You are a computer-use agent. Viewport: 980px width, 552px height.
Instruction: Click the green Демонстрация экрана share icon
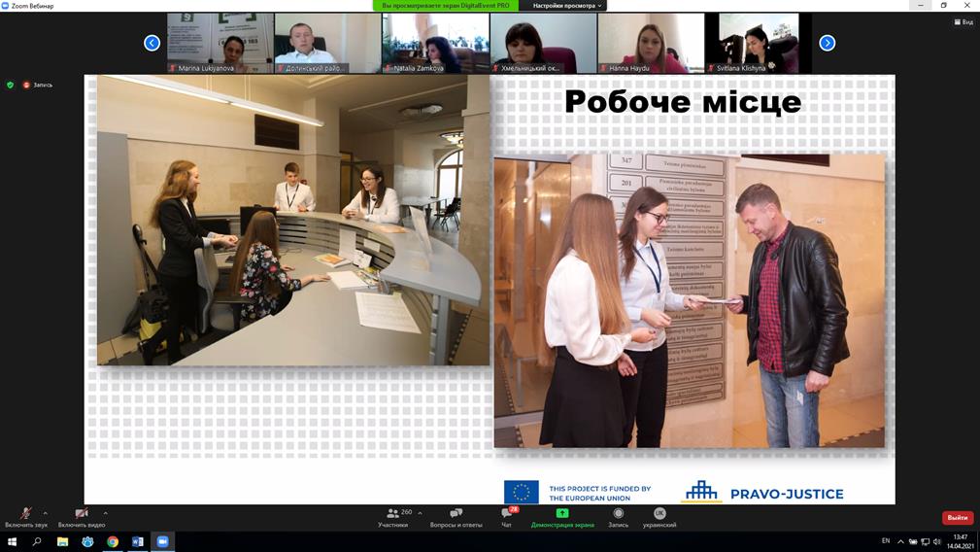pyautogui.click(x=562, y=513)
